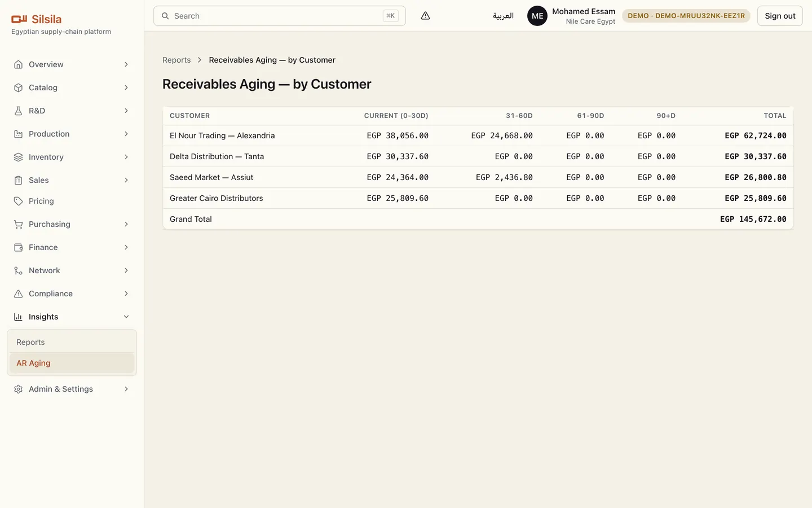This screenshot has height=508, width=812.
Task: Click the Overview home icon
Action: tap(18, 64)
